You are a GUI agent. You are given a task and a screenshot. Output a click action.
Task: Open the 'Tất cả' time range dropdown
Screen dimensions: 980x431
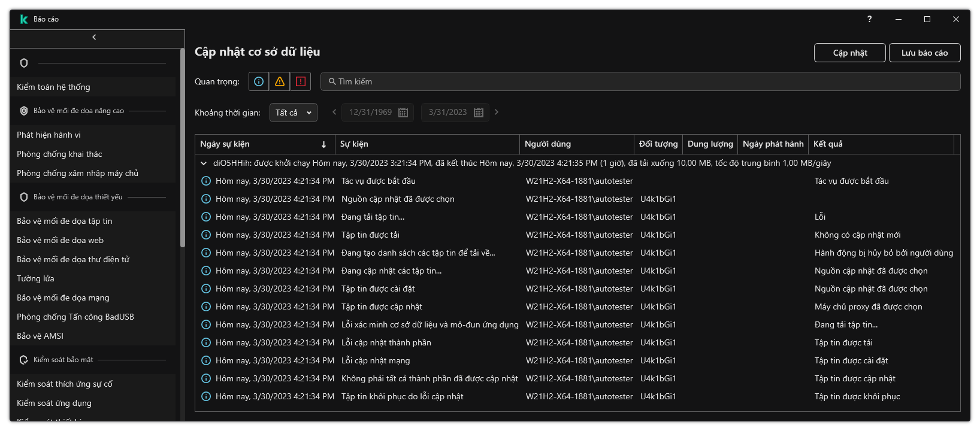293,113
